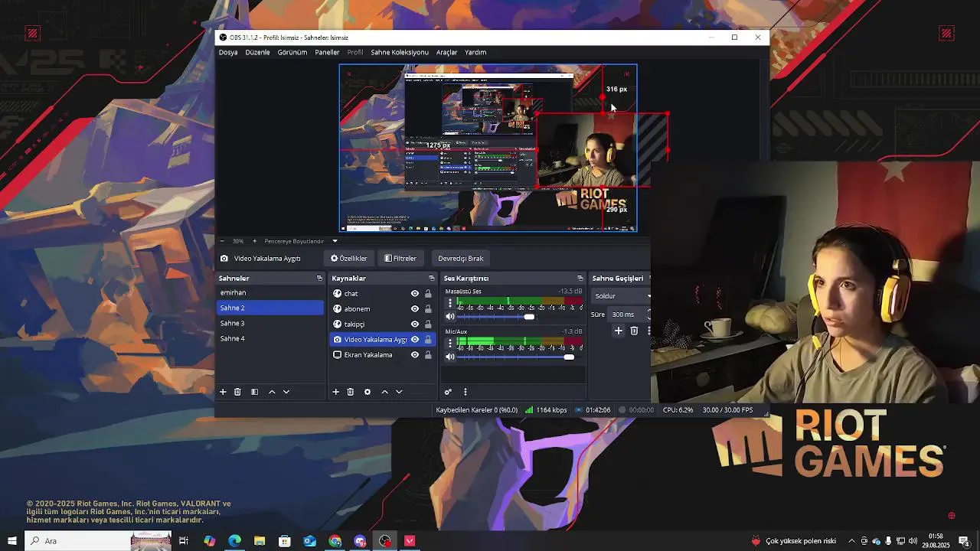Screen dimensions: 980x551
Task: Toggle lock on the takipçi source
Action: 428,324
